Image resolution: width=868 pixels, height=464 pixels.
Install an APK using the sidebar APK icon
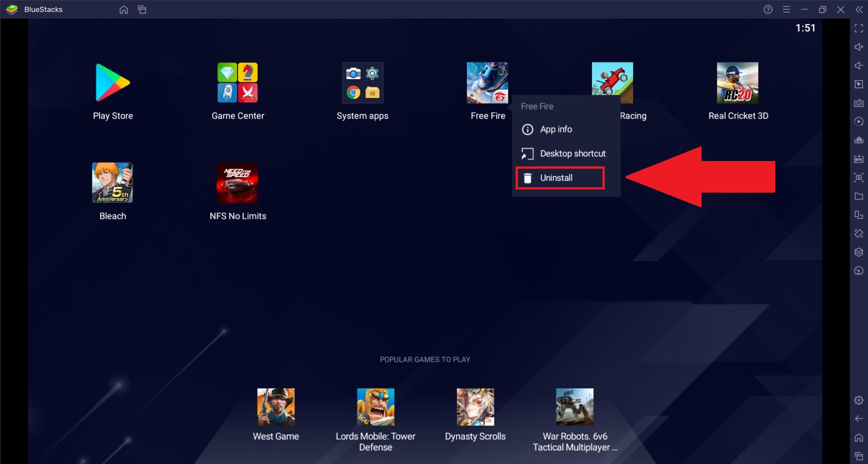tap(858, 159)
